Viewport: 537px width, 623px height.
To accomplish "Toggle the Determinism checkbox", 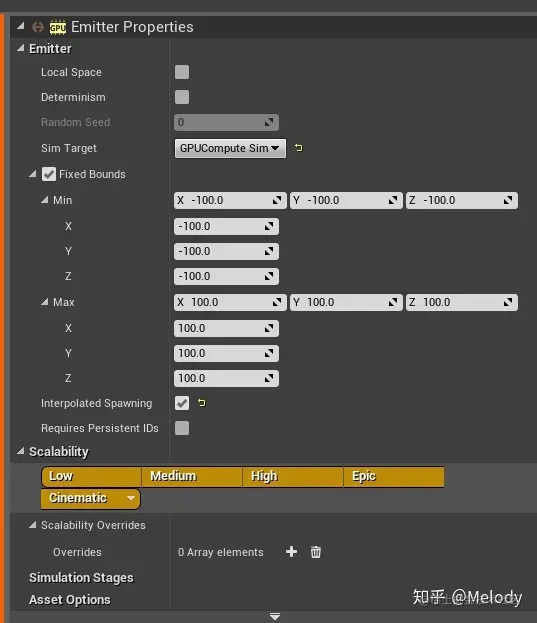I will [182, 97].
